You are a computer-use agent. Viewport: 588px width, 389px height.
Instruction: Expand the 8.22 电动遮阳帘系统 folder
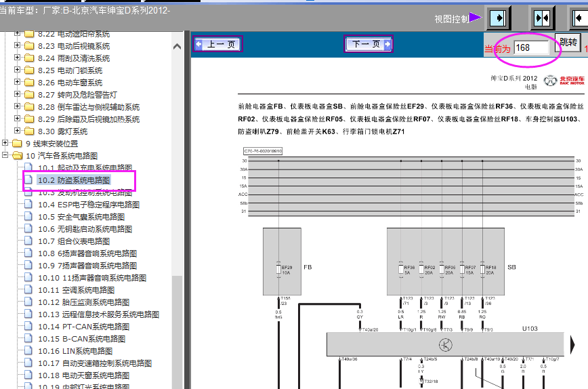click(17, 33)
